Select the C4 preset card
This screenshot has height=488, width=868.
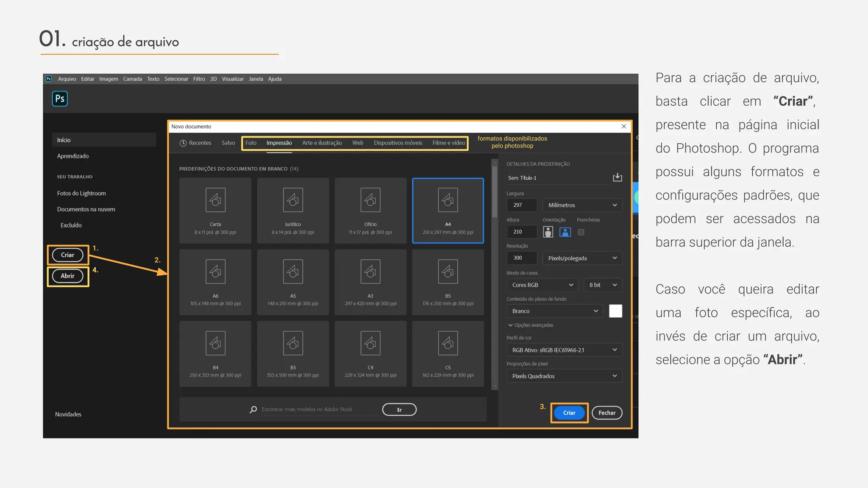click(370, 354)
